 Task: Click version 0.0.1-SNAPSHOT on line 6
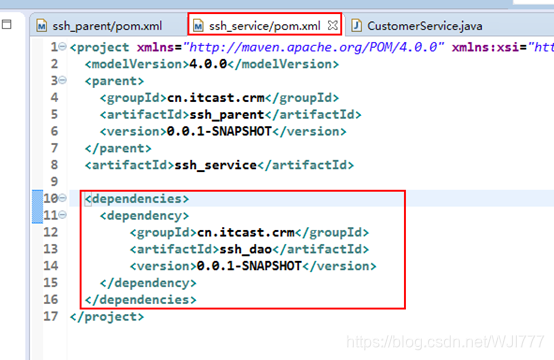219,131
